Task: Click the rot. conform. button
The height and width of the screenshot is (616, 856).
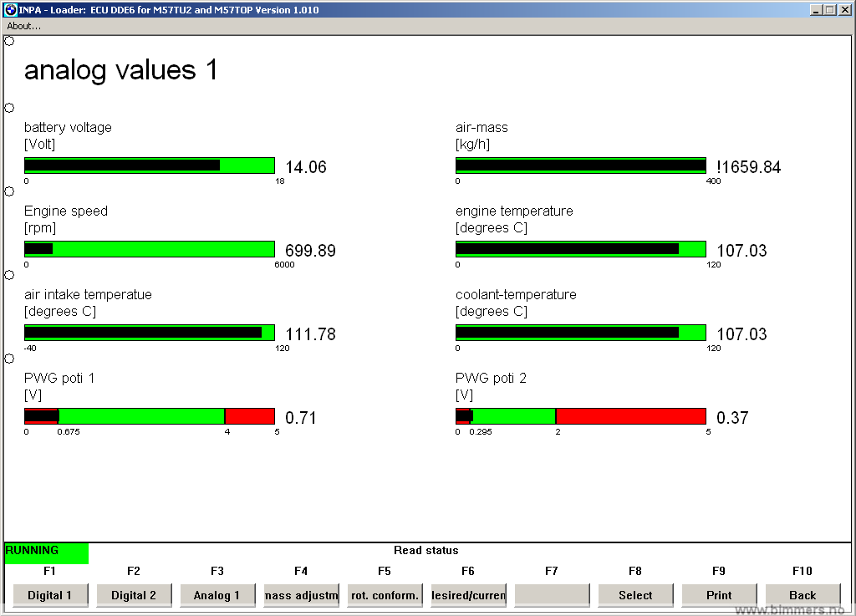Action: pos(385,595)
